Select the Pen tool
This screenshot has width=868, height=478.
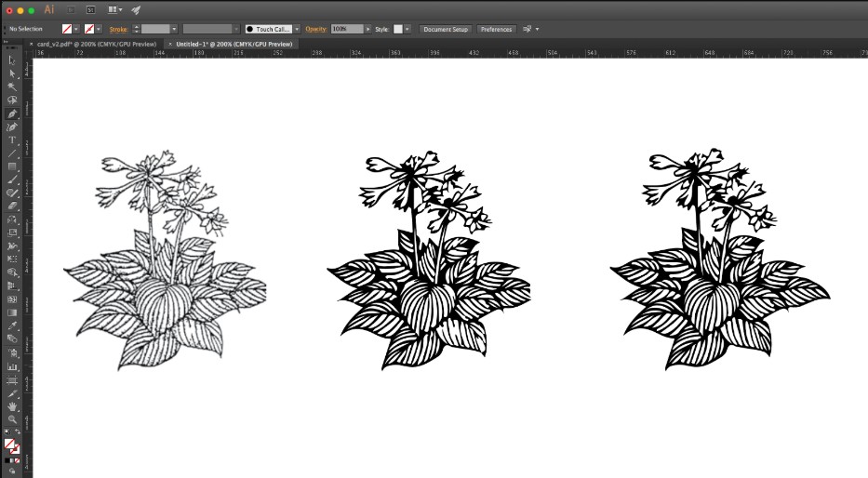coord(12,114)
